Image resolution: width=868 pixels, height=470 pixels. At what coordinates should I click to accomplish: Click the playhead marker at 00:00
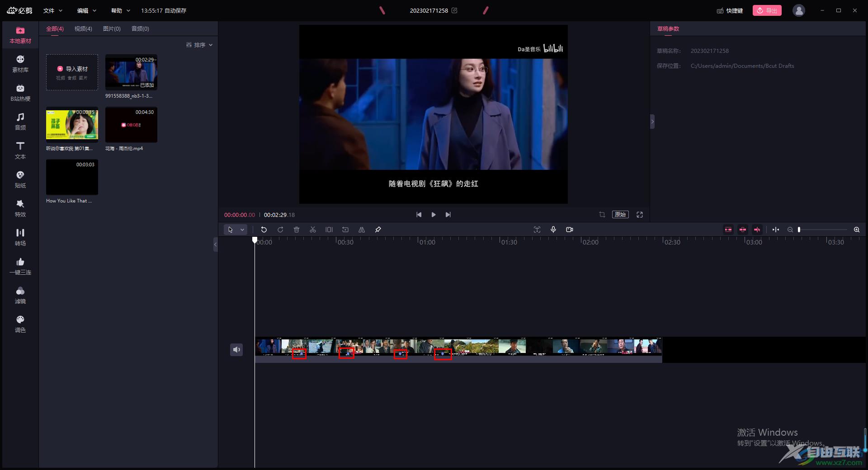[x=255, y=240]
